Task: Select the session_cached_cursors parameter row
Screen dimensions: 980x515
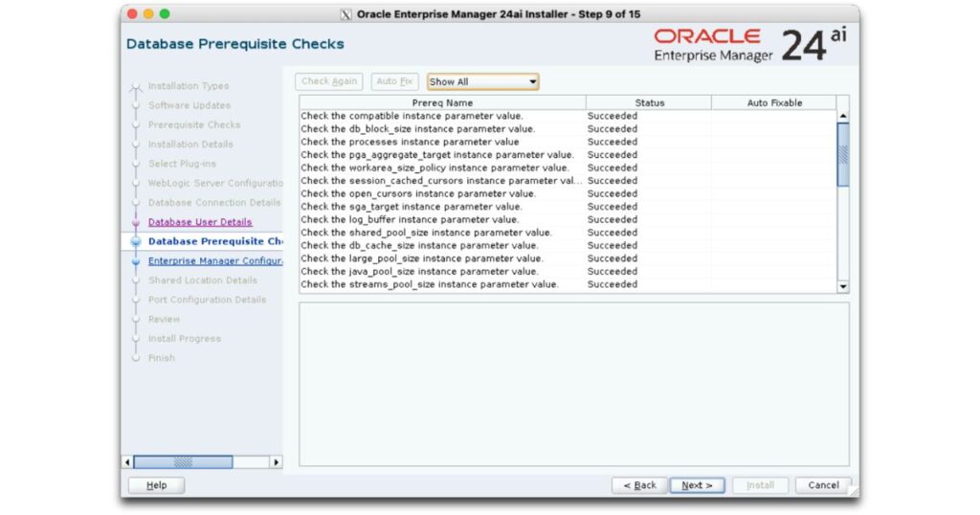Action: click(568, 181)
